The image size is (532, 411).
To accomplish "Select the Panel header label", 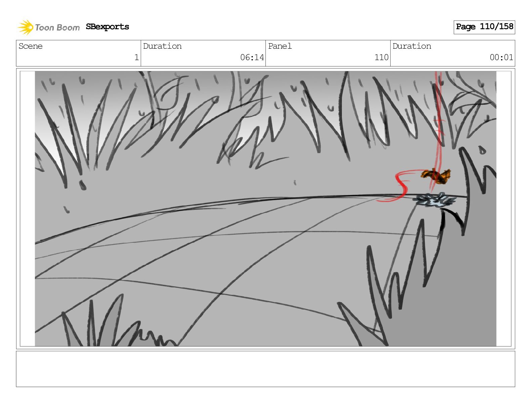I will tap(280, 46).
